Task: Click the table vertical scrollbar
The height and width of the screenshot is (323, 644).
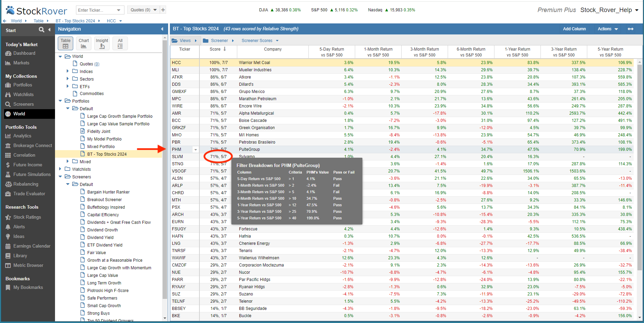Action: point(640,167)
